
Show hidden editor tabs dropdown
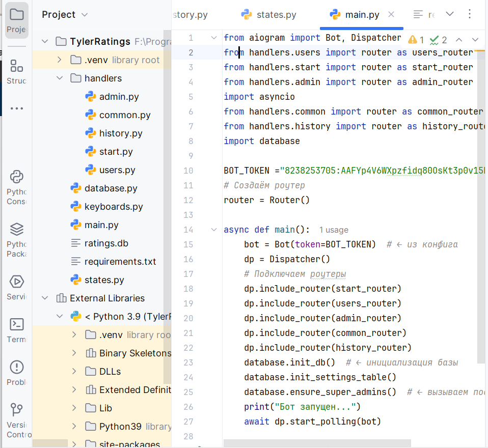click(450, 14)
